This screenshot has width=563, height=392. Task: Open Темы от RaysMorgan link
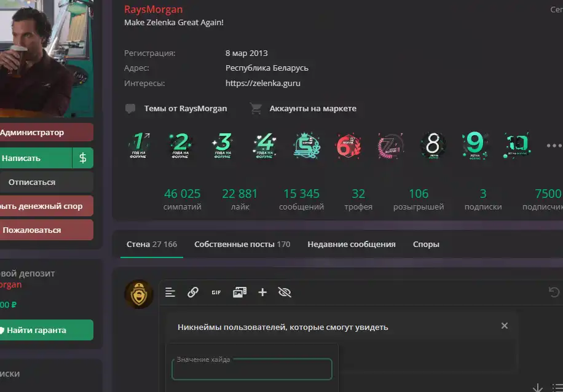click(185, 108)
